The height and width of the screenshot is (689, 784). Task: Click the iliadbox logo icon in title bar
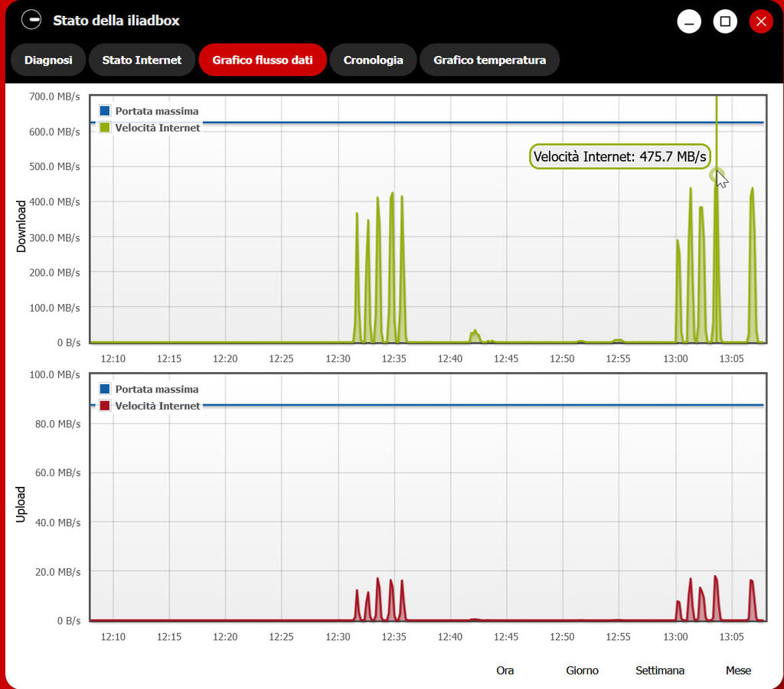click(31, 21)
